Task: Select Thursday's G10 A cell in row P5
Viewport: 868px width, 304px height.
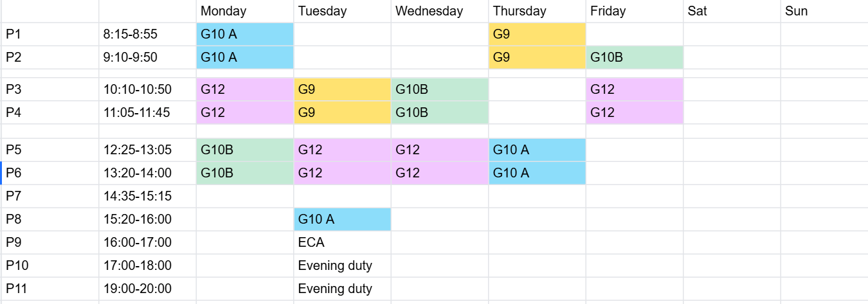Action: 537,150
